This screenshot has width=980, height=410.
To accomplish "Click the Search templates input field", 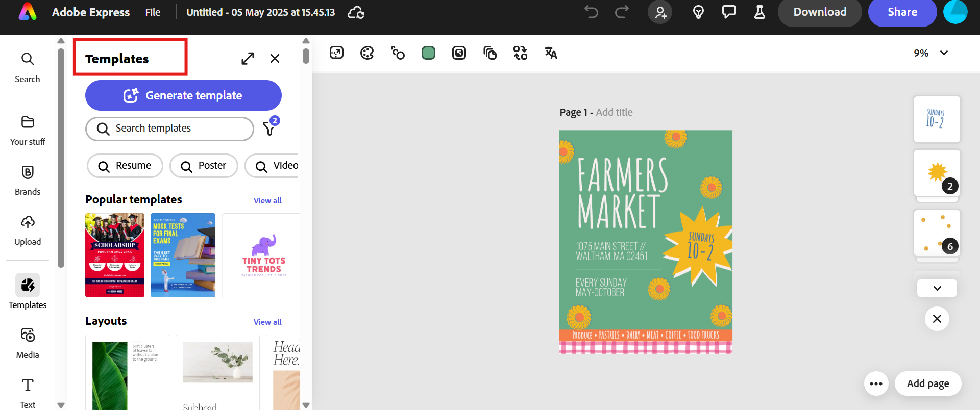I will (169, 129).
